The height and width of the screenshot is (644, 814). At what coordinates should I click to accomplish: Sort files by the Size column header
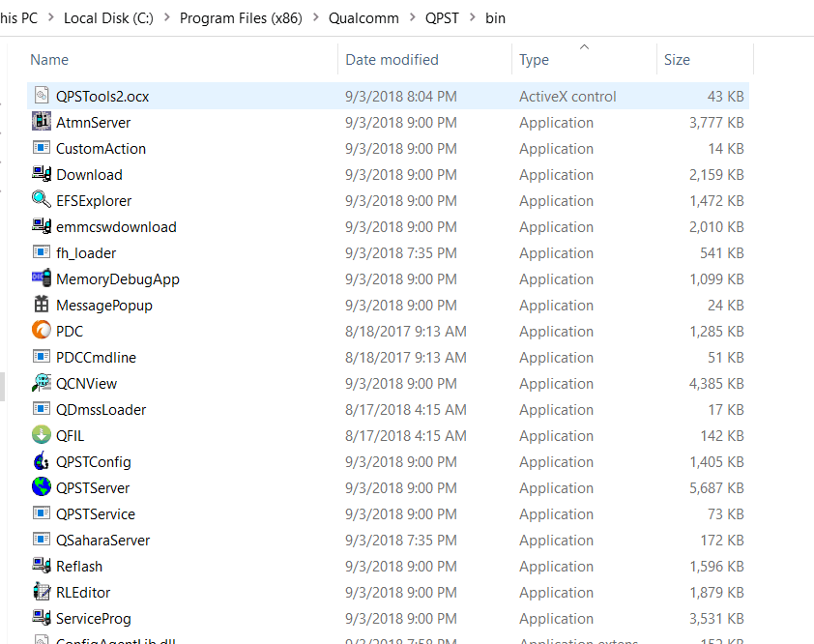coord(678,59)
